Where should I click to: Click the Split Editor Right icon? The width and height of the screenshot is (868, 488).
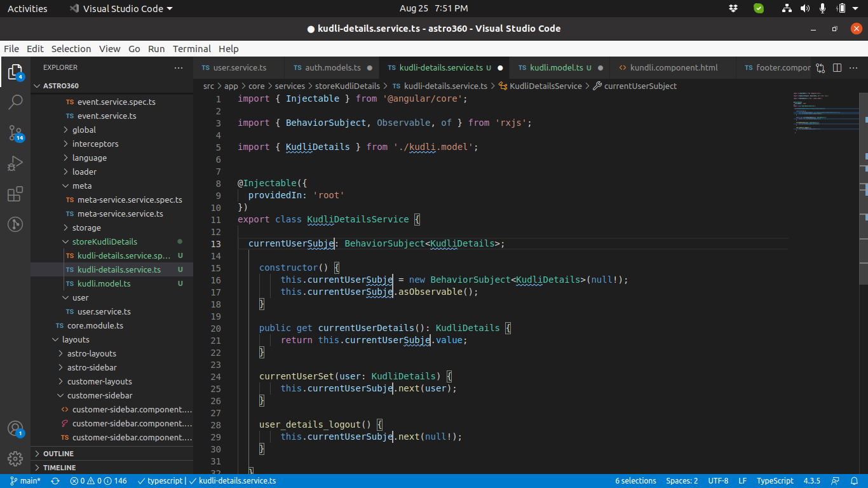pos(837,67)
